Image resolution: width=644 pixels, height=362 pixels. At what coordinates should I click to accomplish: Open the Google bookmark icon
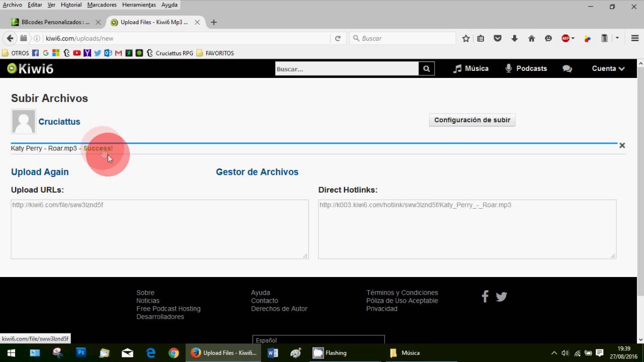(x=46, y=53)
